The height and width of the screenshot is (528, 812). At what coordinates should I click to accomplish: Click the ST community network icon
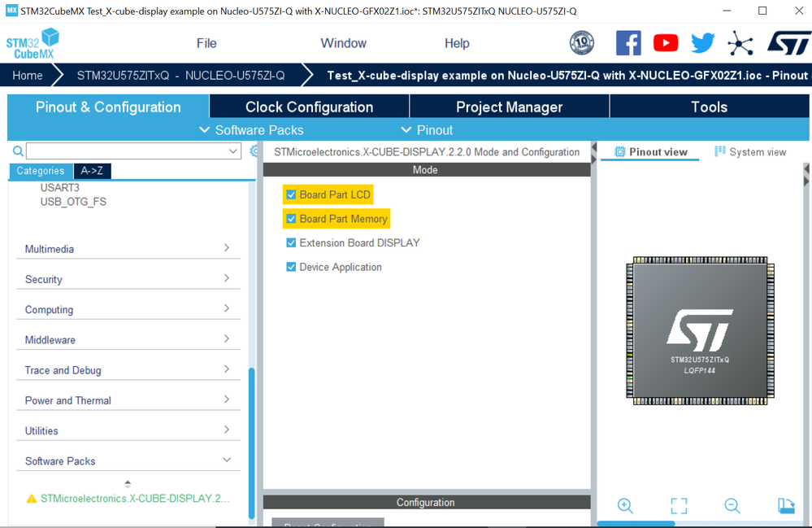pos(740,43)
